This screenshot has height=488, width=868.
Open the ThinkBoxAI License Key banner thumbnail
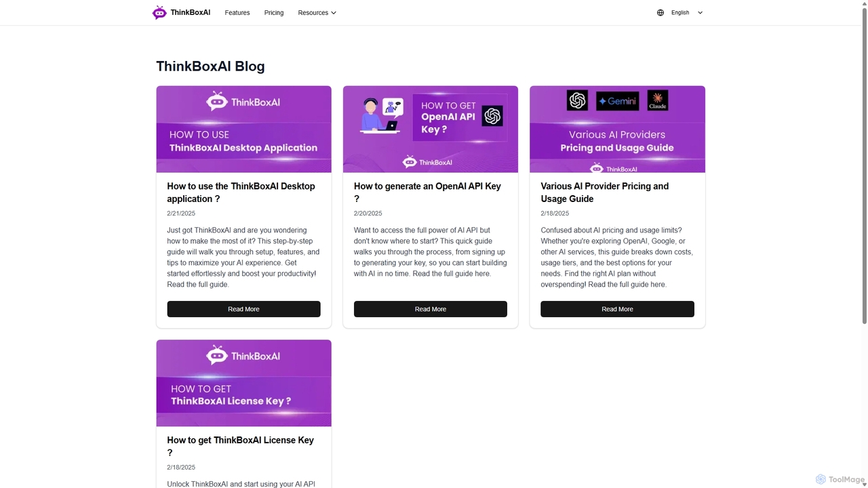[x=244, y=383]
